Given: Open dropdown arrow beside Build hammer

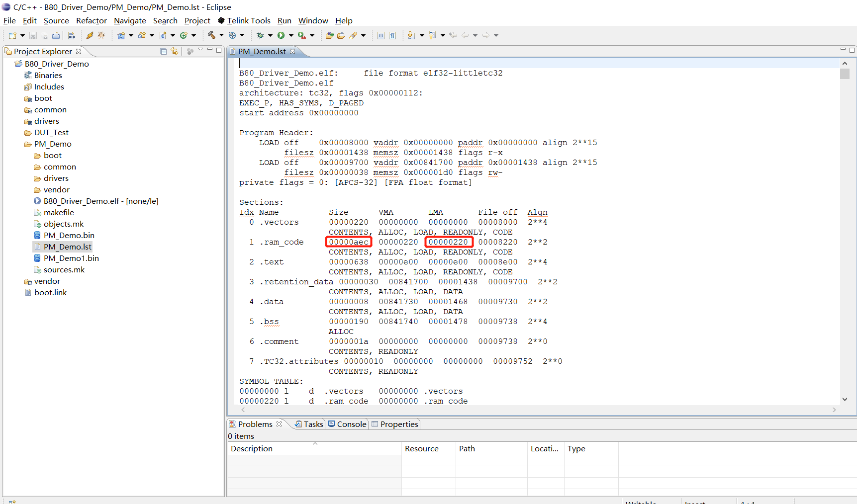Looking at the screenshot, I should pyautogui.click(x=221, y=35).
